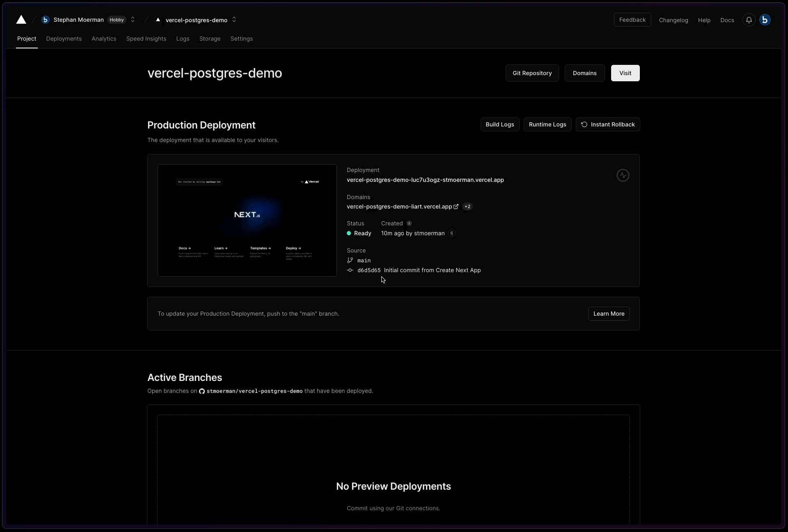Open the Storage tab
Image resolution: width=788 pixels, height=532 pixels.
click(x=210, y=39)
